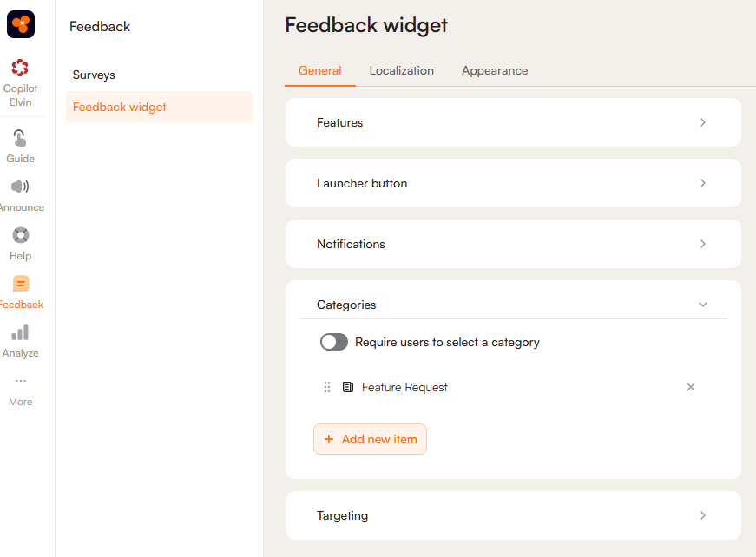Open the Analyze bar chart icon
This screenshot has width=756, height=557.
(20, 332)
